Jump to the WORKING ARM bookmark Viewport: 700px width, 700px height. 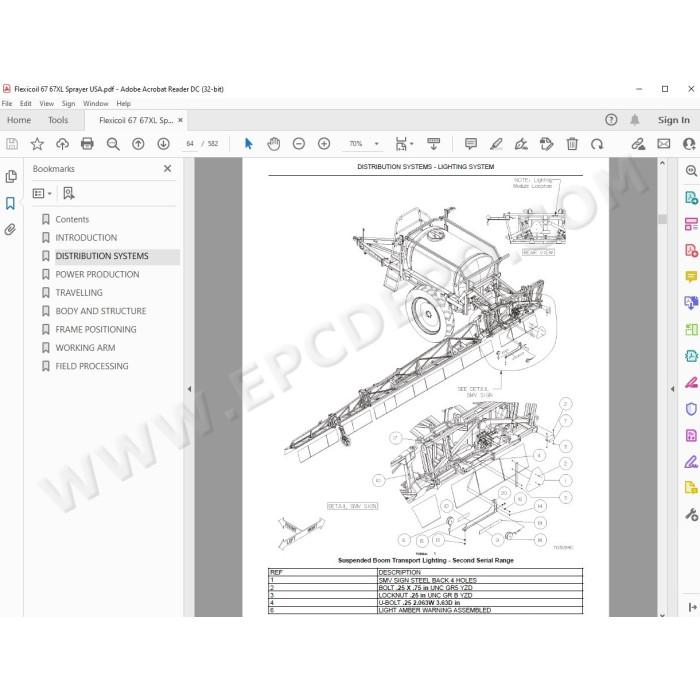[x=85, y=347]
